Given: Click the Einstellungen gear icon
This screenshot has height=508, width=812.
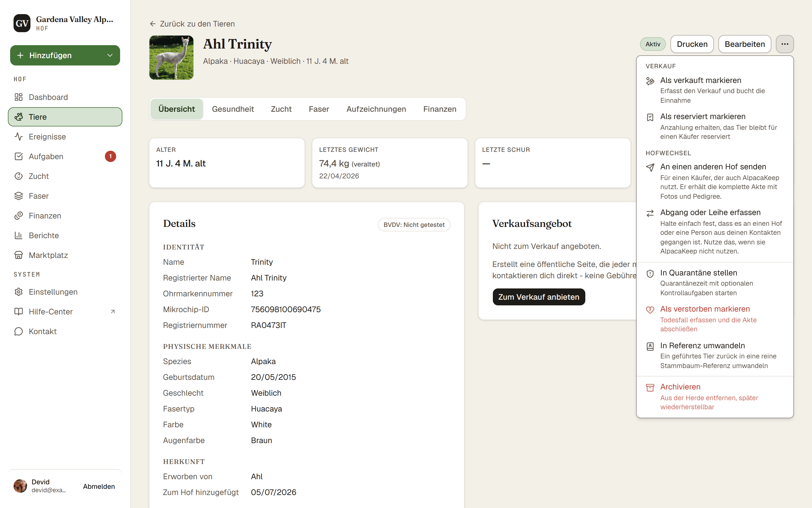Looking at the screenshot, I should click(x=18, y=292).
